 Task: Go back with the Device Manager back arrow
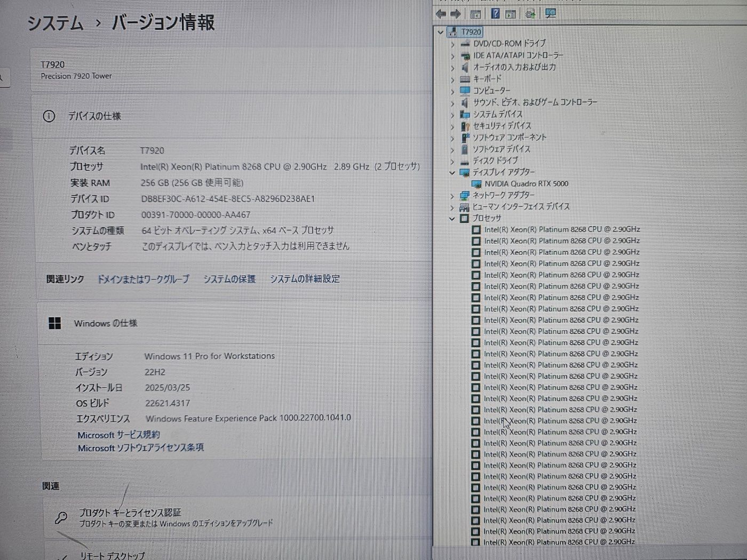tap(441, 14)
